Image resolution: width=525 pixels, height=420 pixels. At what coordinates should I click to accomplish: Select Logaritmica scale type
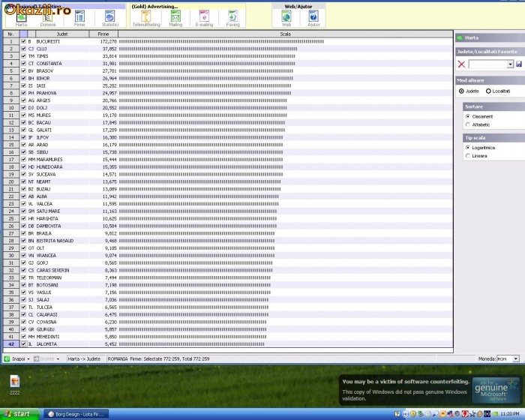(468, 147)
